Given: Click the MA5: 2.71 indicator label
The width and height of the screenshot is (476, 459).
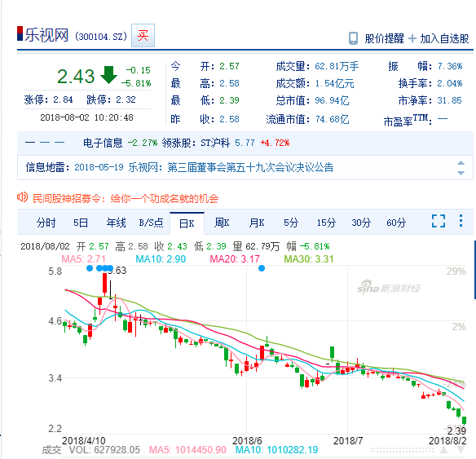Looking at the screenshot, I should coord(83,259).
